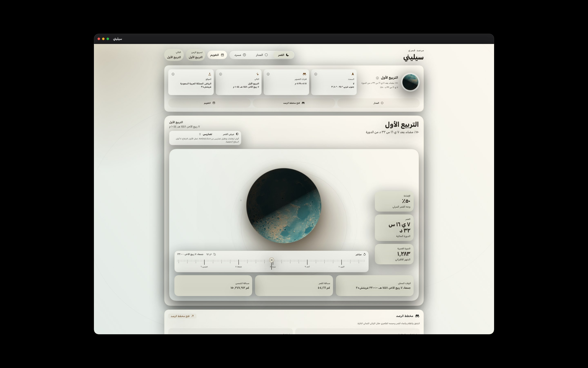Screen dimensions: 588x368
Task: Click the الدورة القمرية ١٬٢٨٣ card
Action: click(x=394, y=254)
